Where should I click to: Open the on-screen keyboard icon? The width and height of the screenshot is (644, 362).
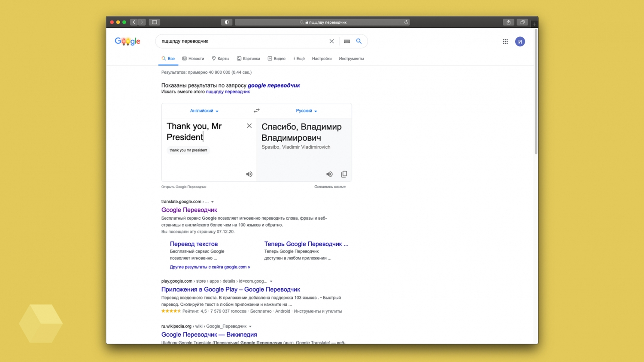pyautogui.click(x=347, y=41)
